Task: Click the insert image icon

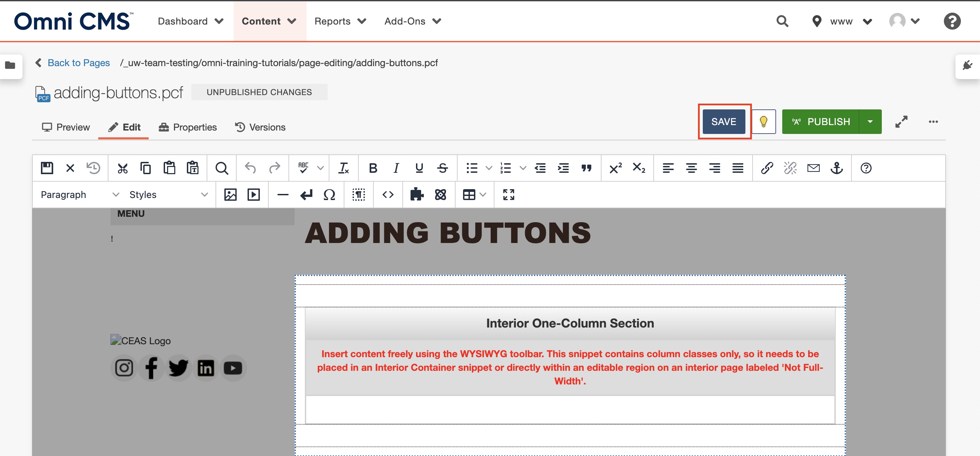Action: tap(230, 194)
